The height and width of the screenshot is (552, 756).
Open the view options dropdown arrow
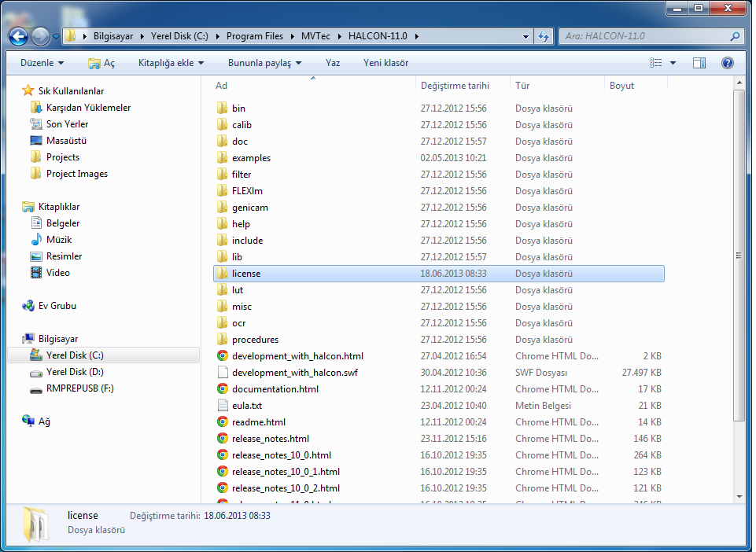(x=673, y=63)
